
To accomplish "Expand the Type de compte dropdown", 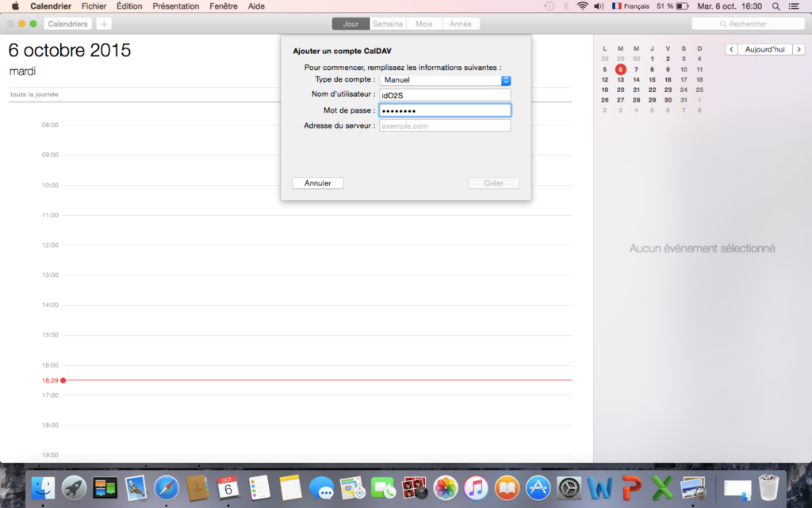I will click(x=506, y=80).
